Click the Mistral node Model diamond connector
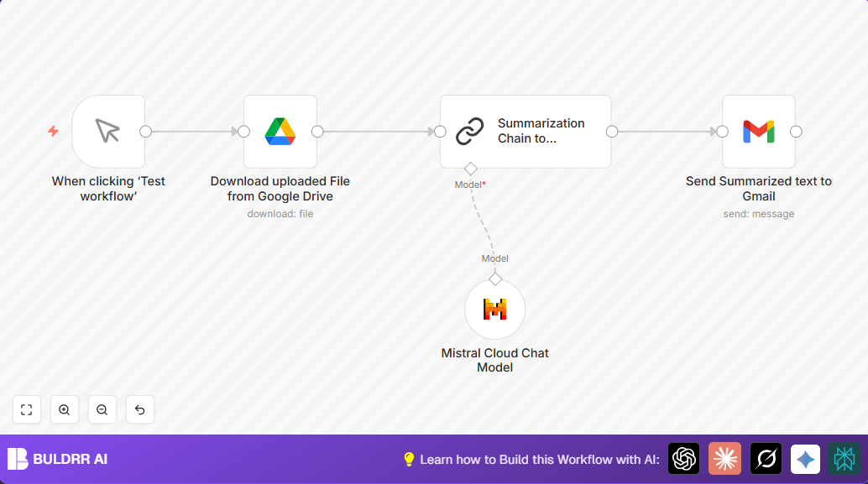Screen dimensions: 868x484 coord(495,279)
